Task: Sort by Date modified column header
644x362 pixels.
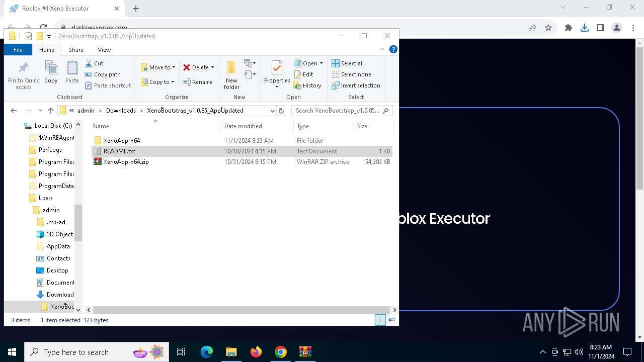Action: pos(257,126)
